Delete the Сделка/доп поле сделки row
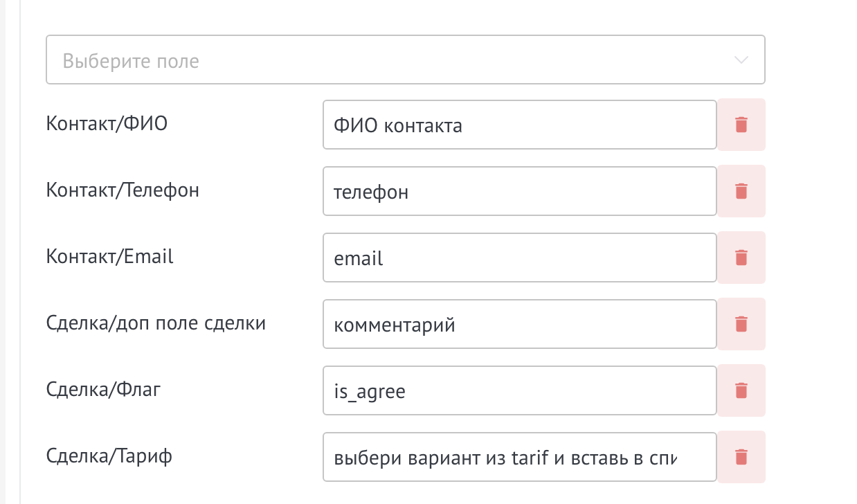Screen dimensions: 857x504 (741, 324)
